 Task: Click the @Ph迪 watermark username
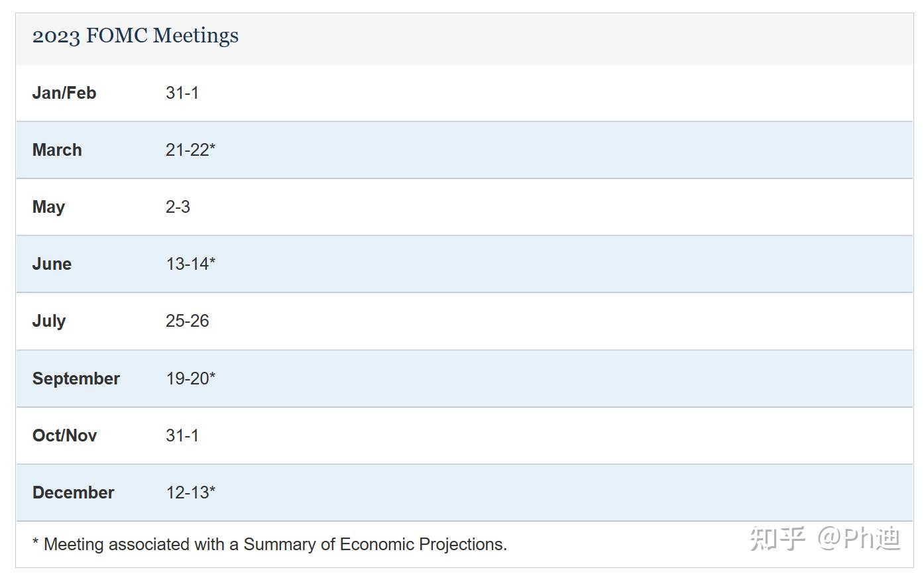858,538
